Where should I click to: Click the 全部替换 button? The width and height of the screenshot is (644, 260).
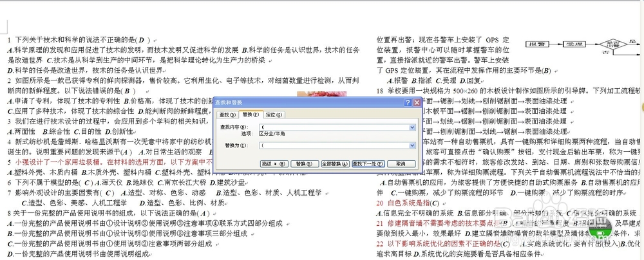[x=334, y=163]
